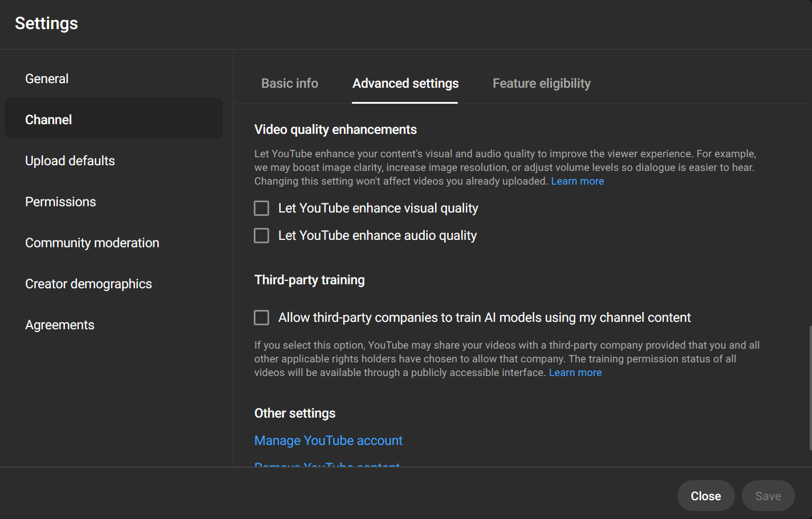Enable Let YouTube enhance visual quality

pos(262,209)
